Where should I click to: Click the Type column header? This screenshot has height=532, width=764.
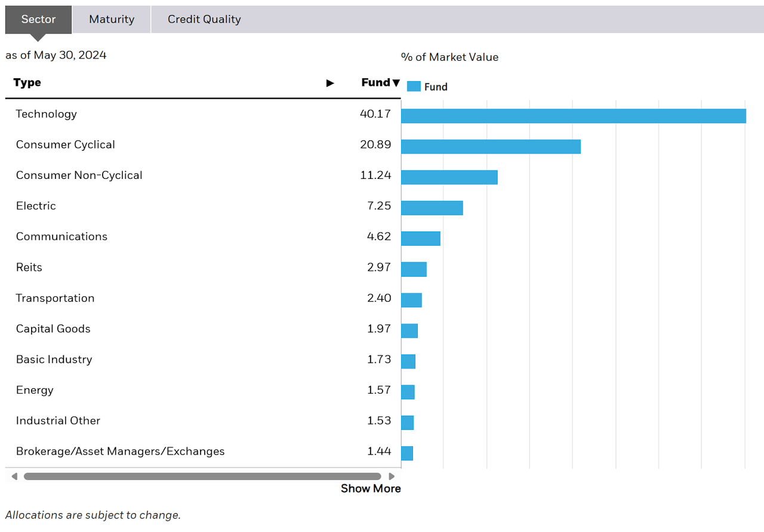(27, 82)
